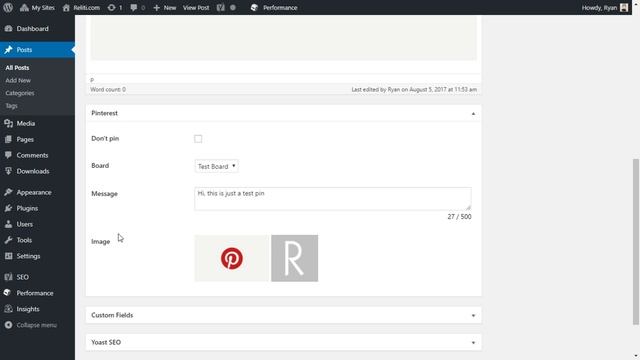Click the grey status dot in admin bar

point(233,7)
